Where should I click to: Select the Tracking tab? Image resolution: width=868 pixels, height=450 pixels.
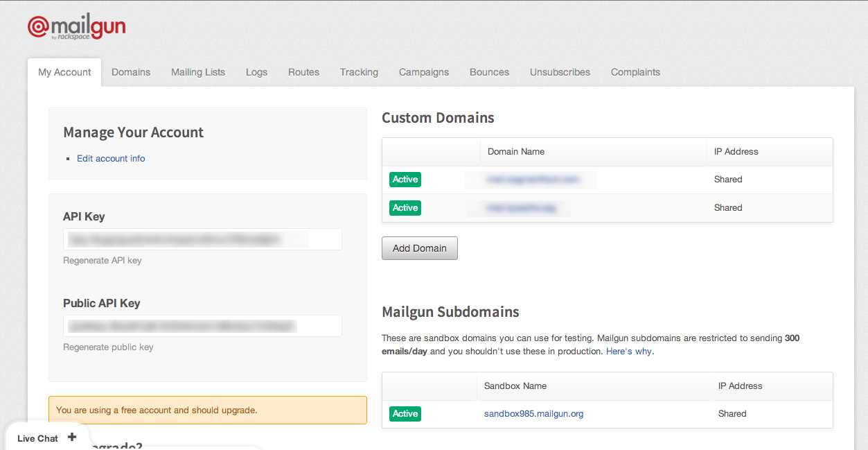coord(359,72)
